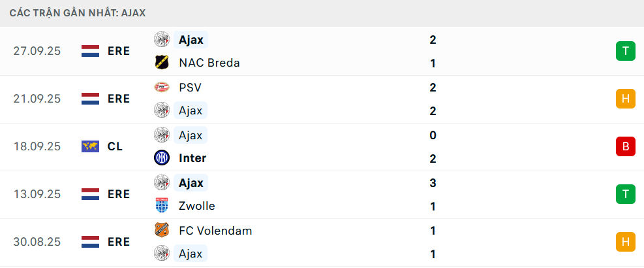Viewport: 644px width, 268px height.
Task: Click the red B loss badge
Action: [x=625, y=146]
